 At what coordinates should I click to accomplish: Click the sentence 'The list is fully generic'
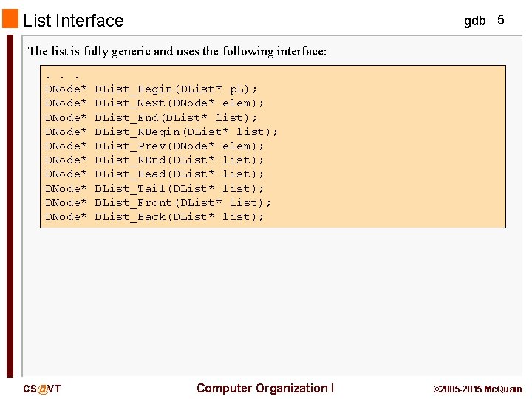177,51
